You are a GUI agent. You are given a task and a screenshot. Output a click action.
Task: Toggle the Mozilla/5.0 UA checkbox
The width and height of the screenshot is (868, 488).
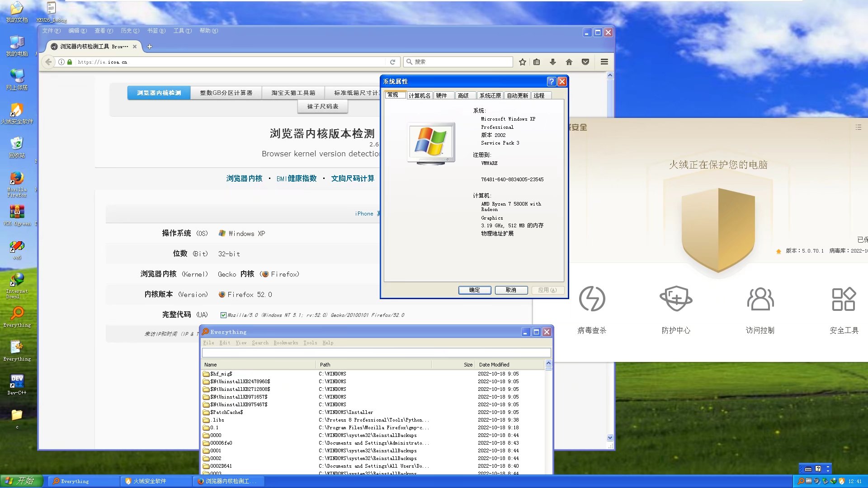224,315
